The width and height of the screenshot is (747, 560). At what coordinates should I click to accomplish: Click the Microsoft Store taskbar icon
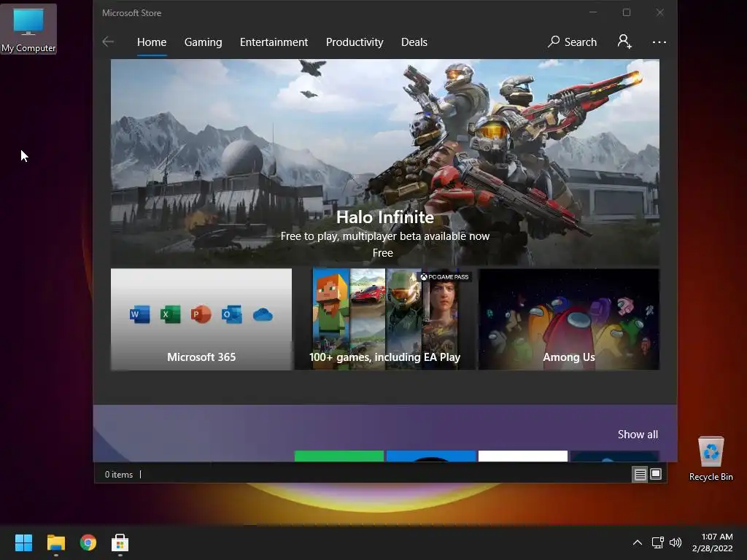coord(120,542)
